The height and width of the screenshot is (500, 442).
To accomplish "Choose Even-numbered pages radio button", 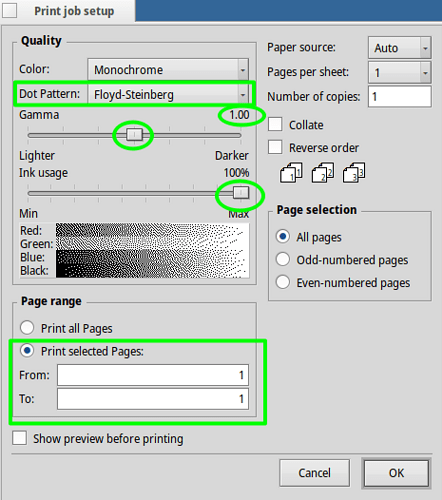I will pyautogui.click(x=283, y=282).
